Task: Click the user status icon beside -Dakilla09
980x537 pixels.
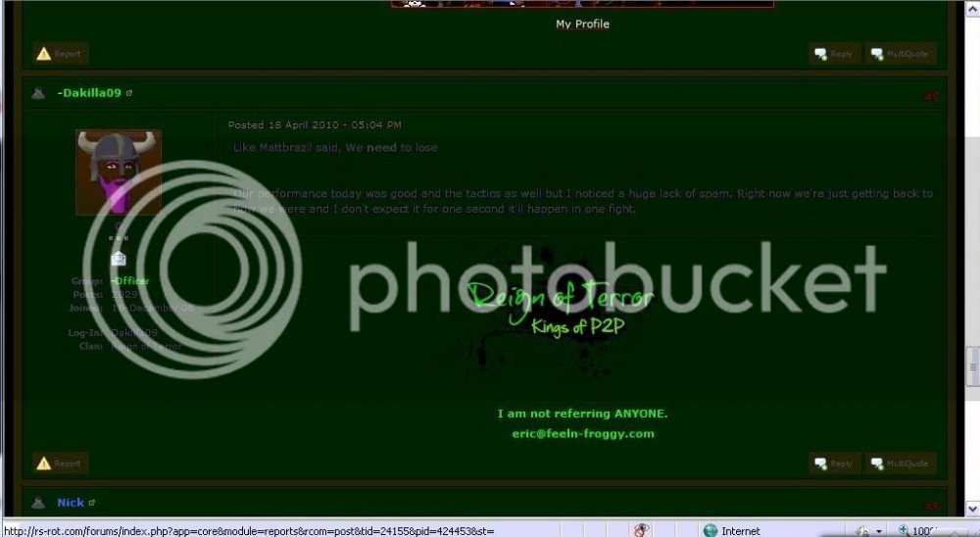Action: (x=39, y=93)
